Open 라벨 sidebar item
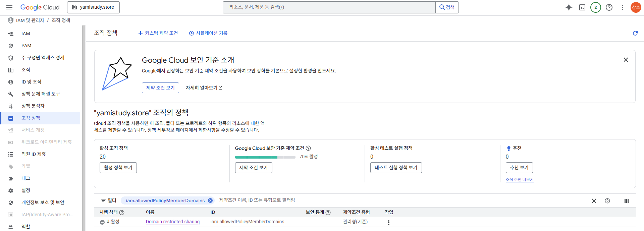The width and height of the screenshot is (644, 231). (40, 166)
